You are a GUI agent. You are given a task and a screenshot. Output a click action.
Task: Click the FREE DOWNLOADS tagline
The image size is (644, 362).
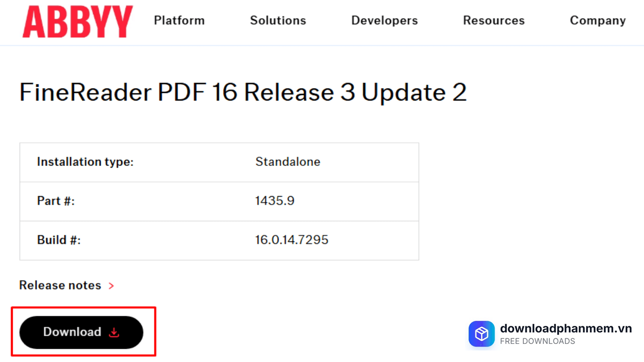tap(537, 341)
